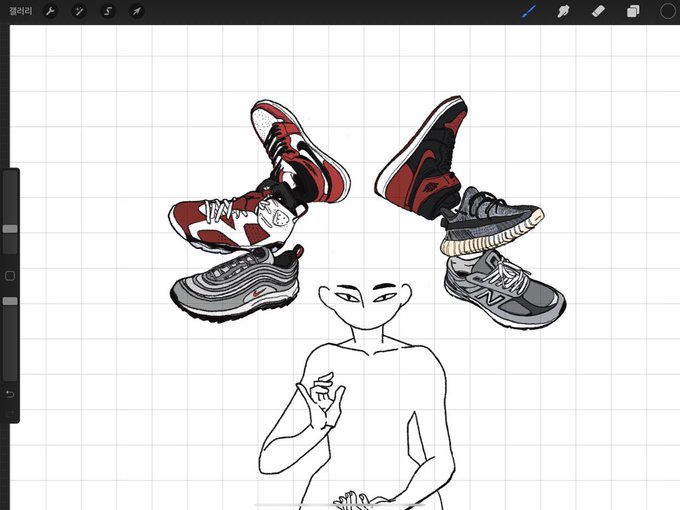Select the Transform arrow tool
This screenshot has width=680, height=510.
[137, 11]
